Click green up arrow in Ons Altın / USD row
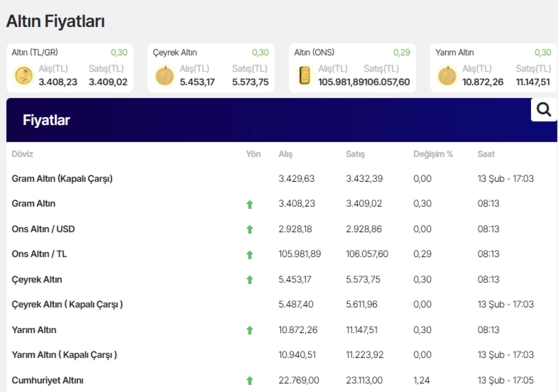Image resolution: width=558 pixels, height=392 pixels. click(249, 229)
